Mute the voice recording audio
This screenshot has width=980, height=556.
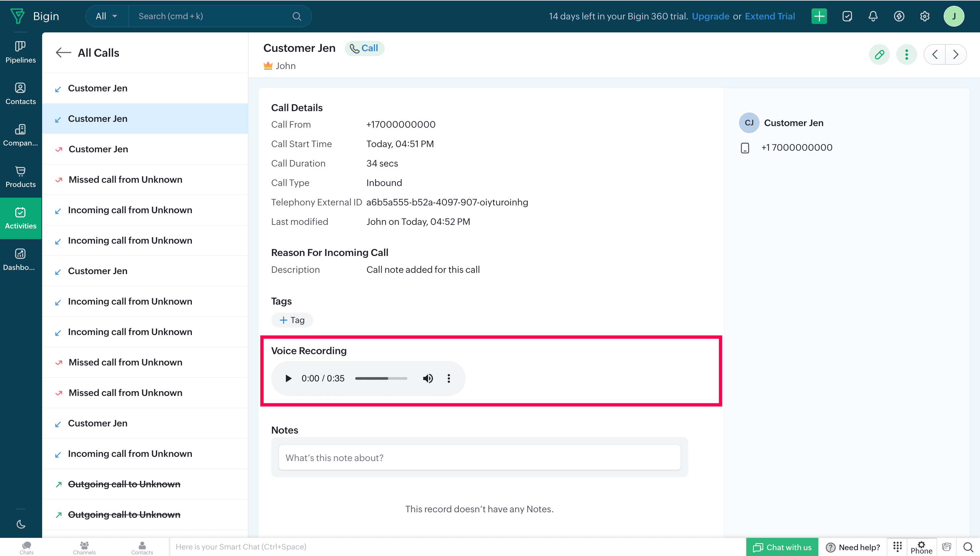pos(428,378)
